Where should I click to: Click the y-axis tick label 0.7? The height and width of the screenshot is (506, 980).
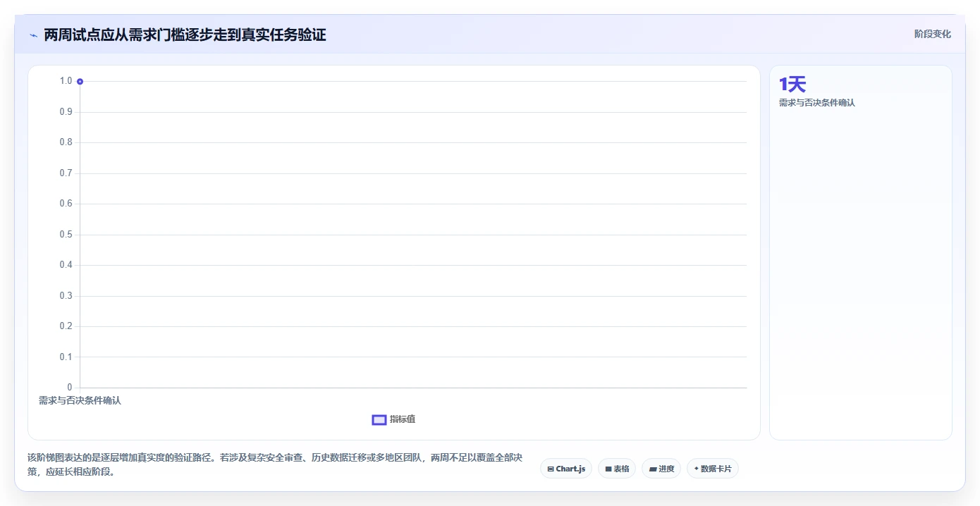[x=66, y=173]
